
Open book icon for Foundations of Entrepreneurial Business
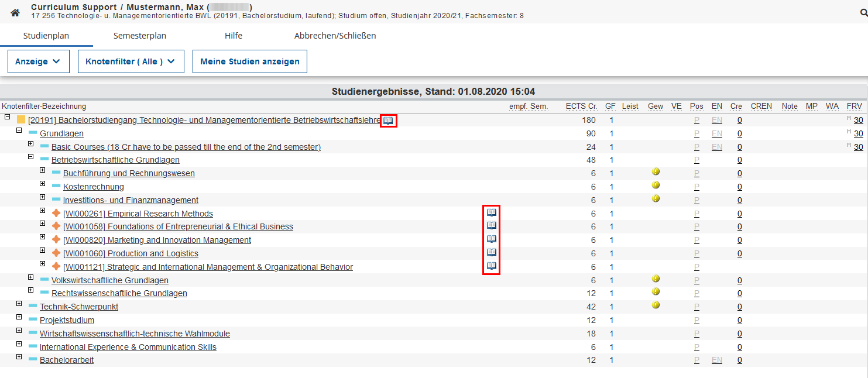point(492,226)
